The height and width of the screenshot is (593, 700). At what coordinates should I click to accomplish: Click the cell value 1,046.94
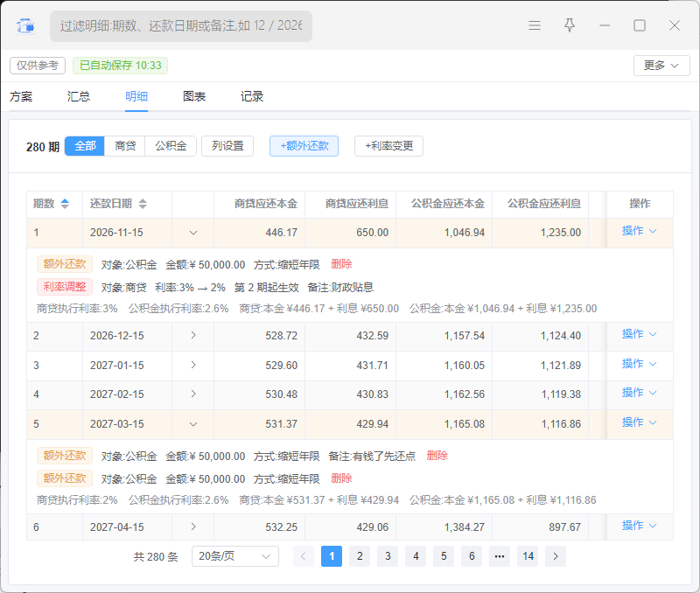coord(465,233)
